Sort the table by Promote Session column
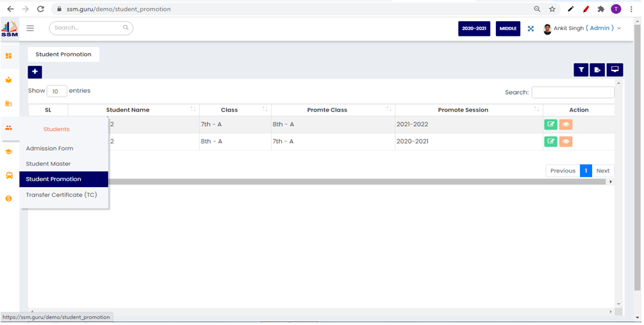The width and height of the screenshot is (644, 325). [463, 110]
